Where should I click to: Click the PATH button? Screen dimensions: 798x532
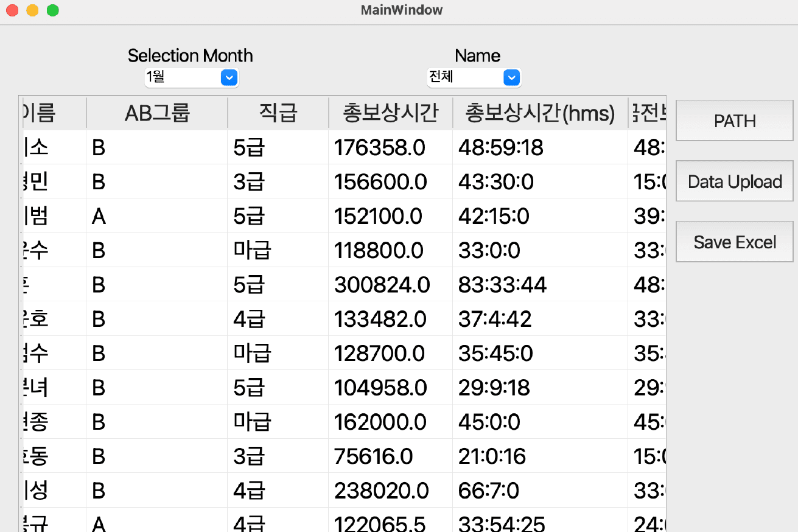click(735, 121)
